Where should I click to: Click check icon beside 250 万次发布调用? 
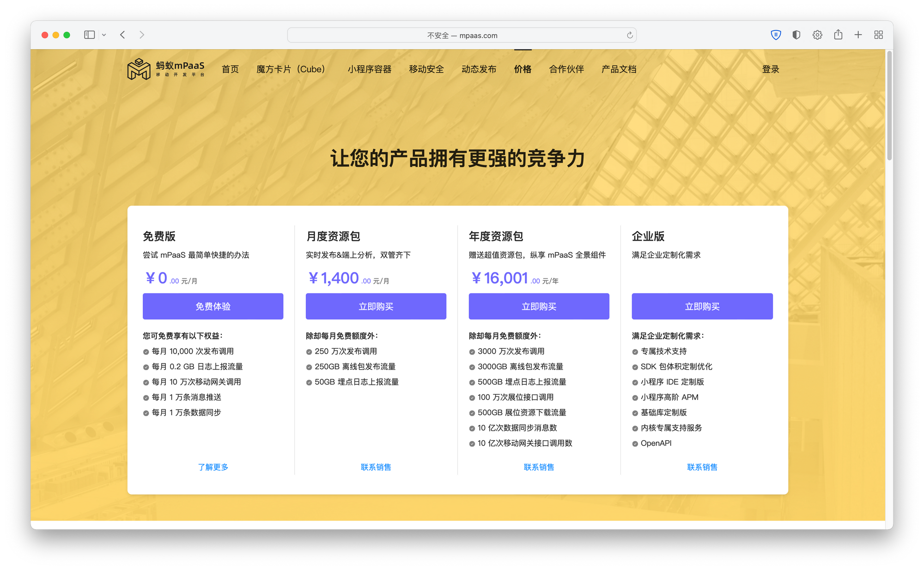tap(309, 352)
